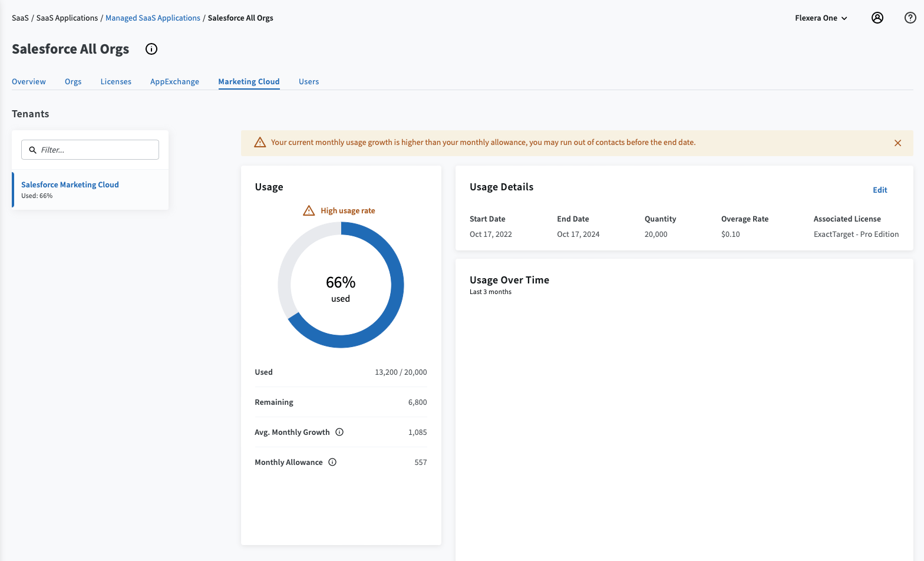Click the search magnifier in the filter box
924x561 pixels.
point(33,150)
